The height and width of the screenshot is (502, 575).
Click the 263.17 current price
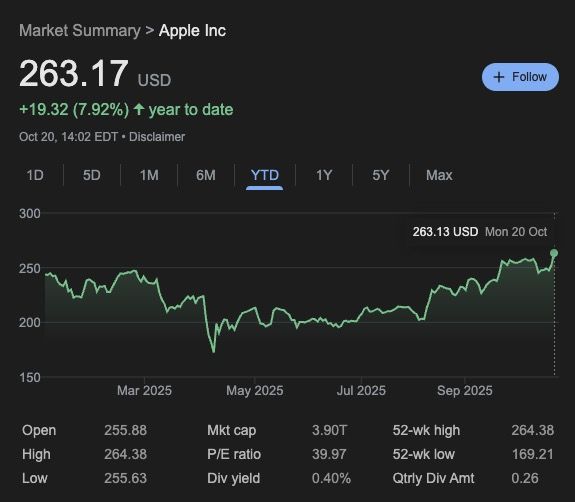74,74
